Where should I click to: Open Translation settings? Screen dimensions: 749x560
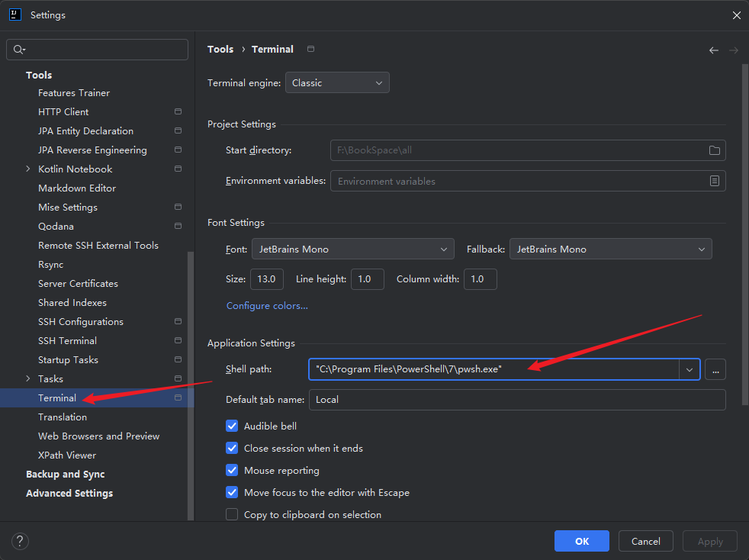pos(63,417)
